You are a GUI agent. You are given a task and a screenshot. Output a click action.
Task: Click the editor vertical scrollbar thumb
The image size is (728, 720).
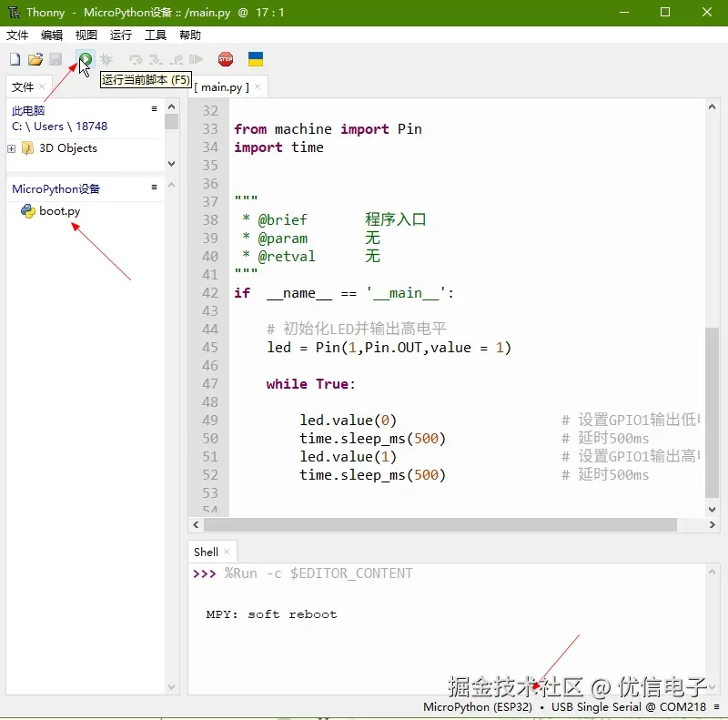(x=712, y=412)
